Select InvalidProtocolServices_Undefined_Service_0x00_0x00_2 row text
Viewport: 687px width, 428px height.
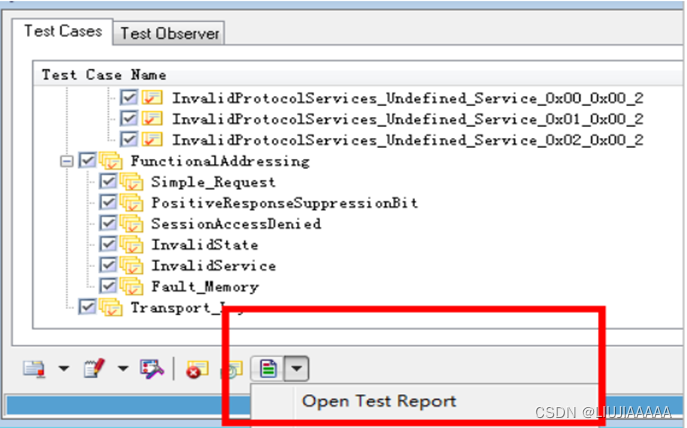pos(407,98)
